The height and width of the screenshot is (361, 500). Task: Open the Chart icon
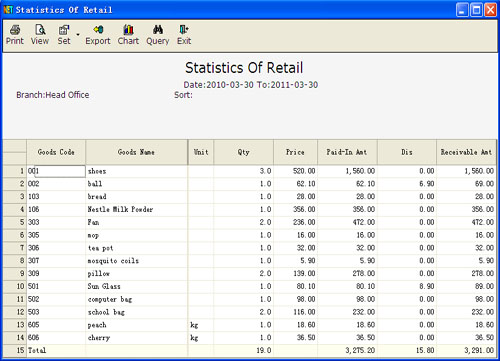[x=128, y=30]
